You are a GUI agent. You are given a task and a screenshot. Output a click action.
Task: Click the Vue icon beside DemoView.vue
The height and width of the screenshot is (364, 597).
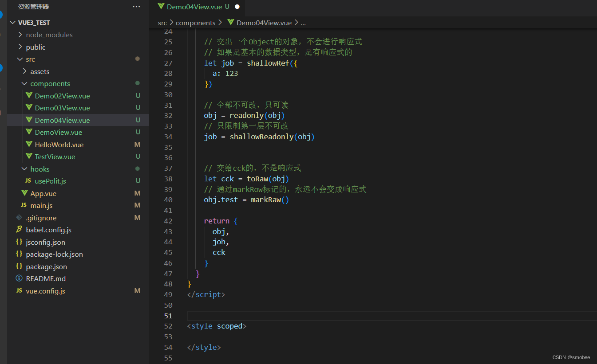(29, 132)
